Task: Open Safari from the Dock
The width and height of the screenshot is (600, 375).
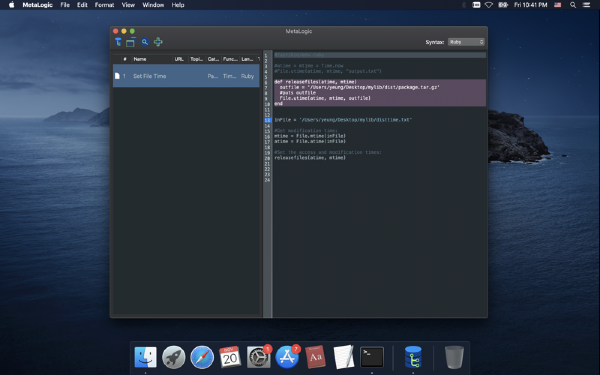Action: coord(202,357)
